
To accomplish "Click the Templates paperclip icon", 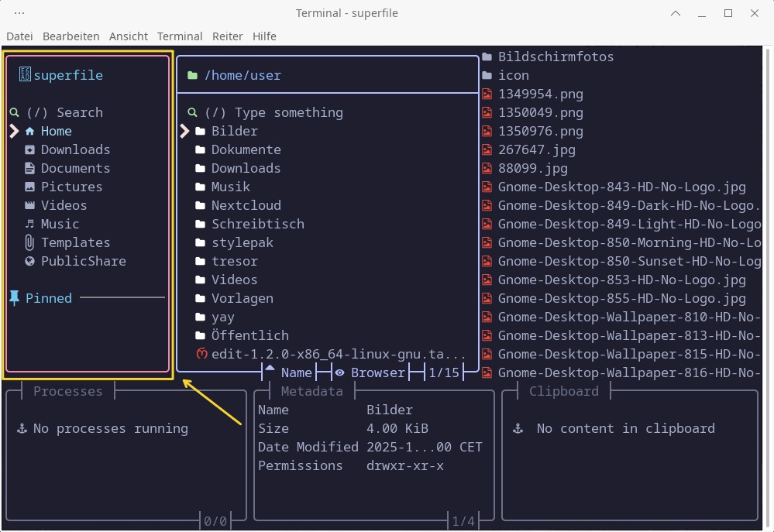I will tap(29, 243).
